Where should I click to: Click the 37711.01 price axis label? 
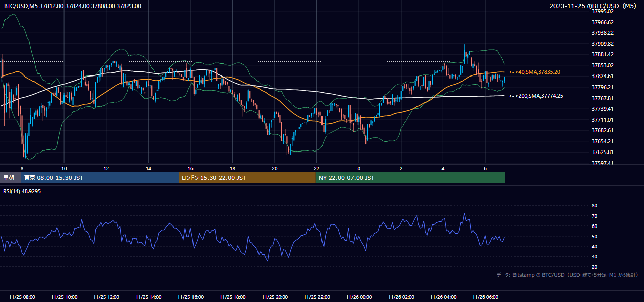pyautogui.click(x=603, y=120)
